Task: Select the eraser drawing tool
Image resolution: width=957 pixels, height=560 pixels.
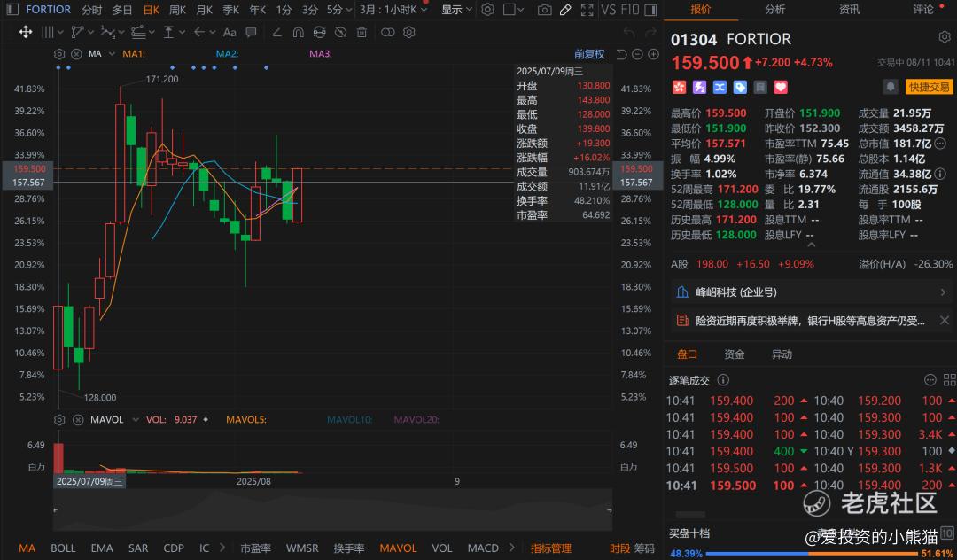Action: coord(277,32)
